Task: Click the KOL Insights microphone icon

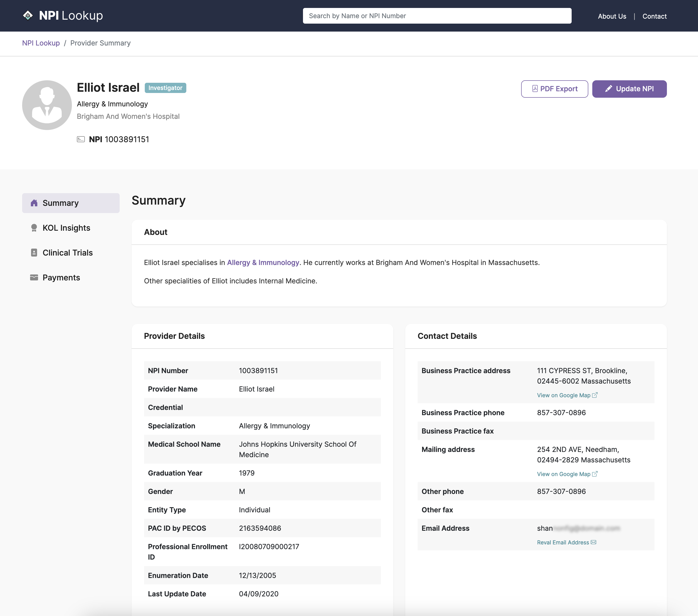Action: click(34, 228)
